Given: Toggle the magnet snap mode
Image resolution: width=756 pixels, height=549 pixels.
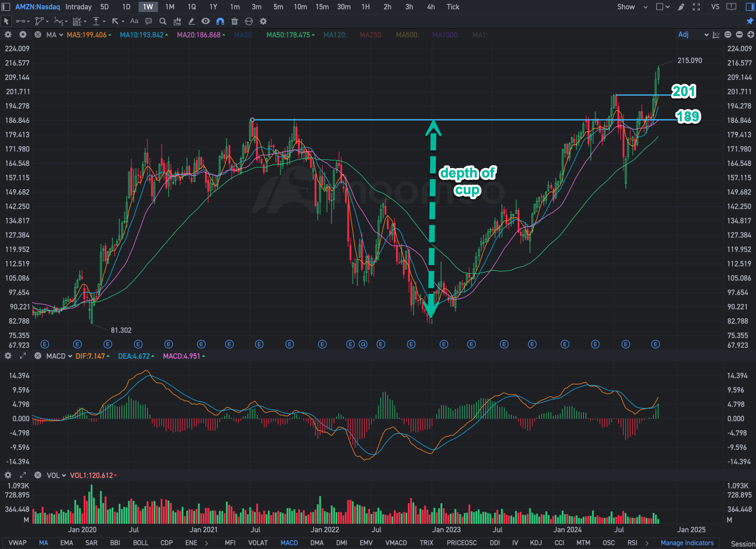Looking at the screenshot, I should click(x=220, y=21).
